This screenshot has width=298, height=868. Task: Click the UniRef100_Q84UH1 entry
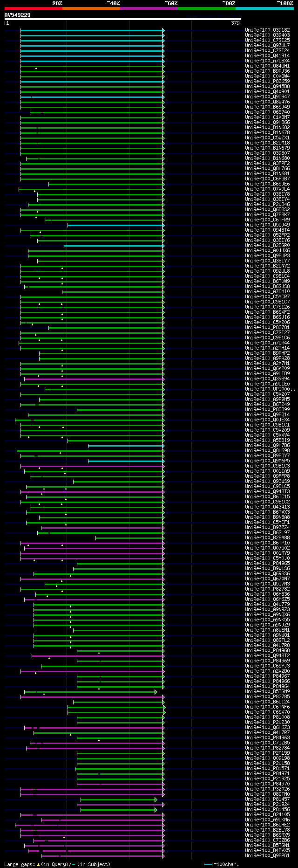(x=267, y=66)
